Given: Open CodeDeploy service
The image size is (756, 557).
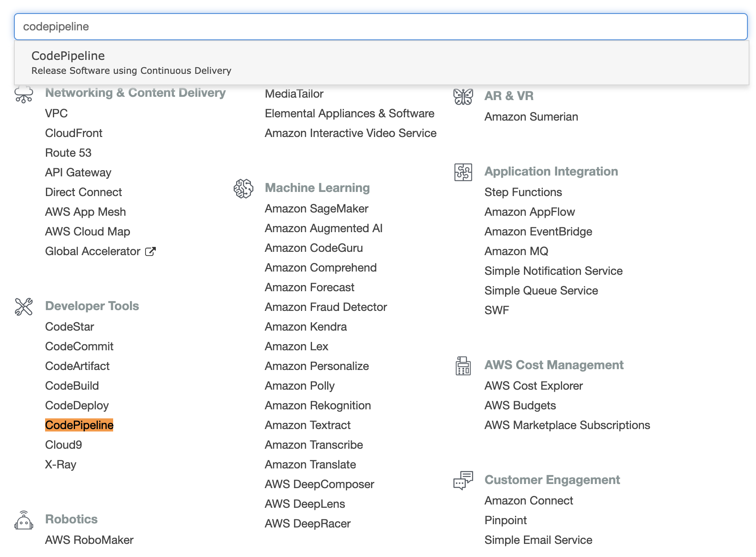Looking at the screenshot, I should (x=77, y=405).
